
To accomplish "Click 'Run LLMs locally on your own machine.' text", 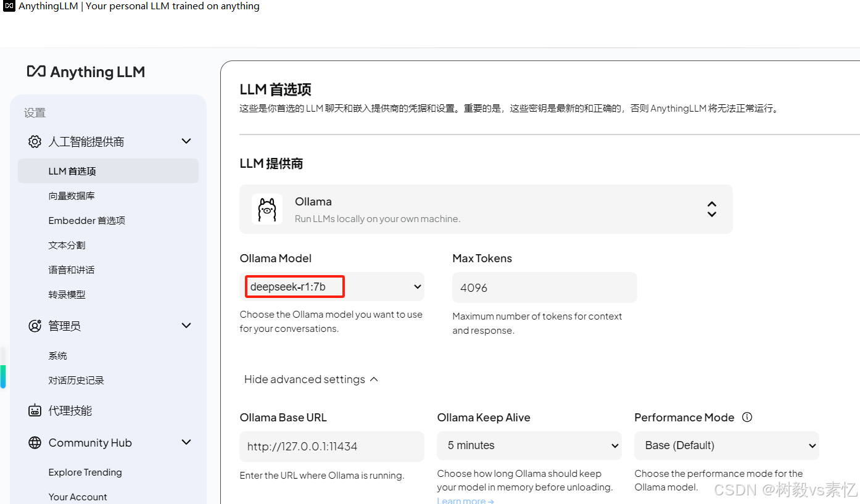I will (x=378, y=219).
